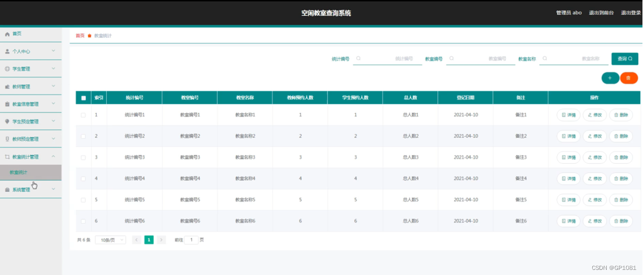The image size is (644, 275).
Task: Click the orange home icon in breadcrumb
Action: click(x=89, y=36)
